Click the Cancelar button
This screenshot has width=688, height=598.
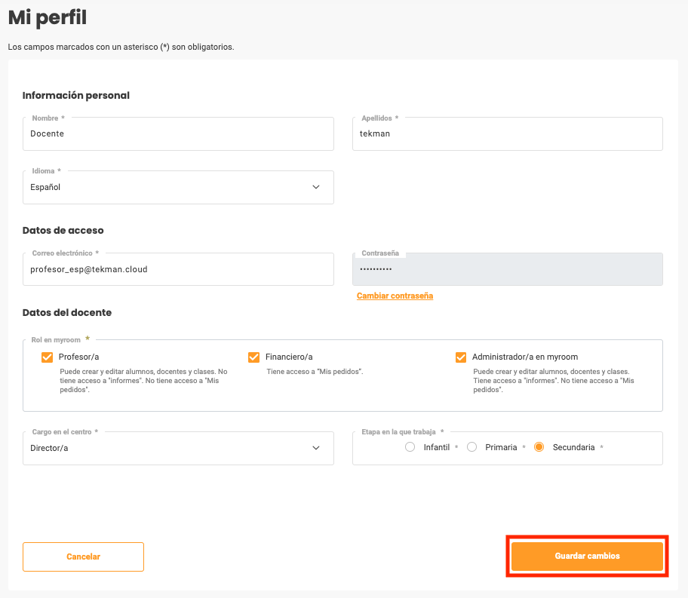(83, 557)
